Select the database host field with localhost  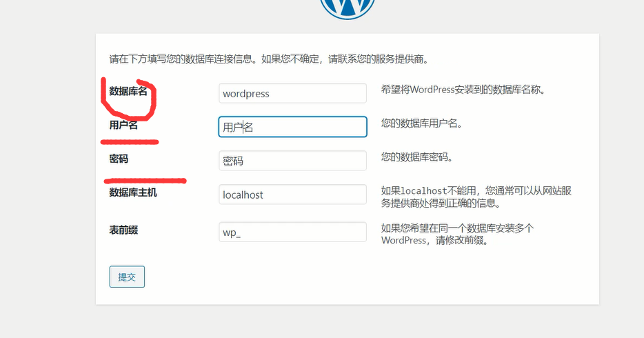tap(292, 195)
